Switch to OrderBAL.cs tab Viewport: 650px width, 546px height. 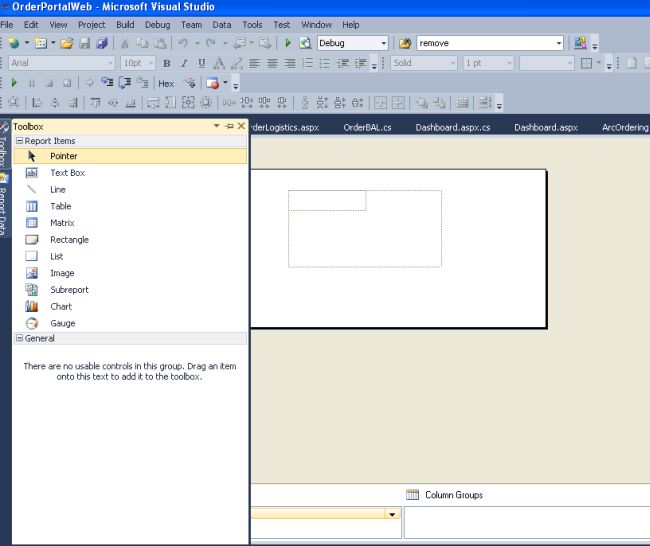367,128
